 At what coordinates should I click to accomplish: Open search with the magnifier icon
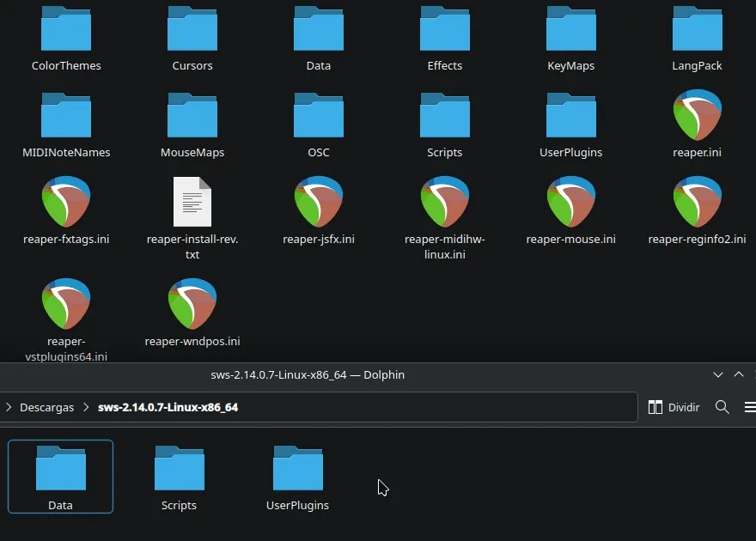point(722,407)
